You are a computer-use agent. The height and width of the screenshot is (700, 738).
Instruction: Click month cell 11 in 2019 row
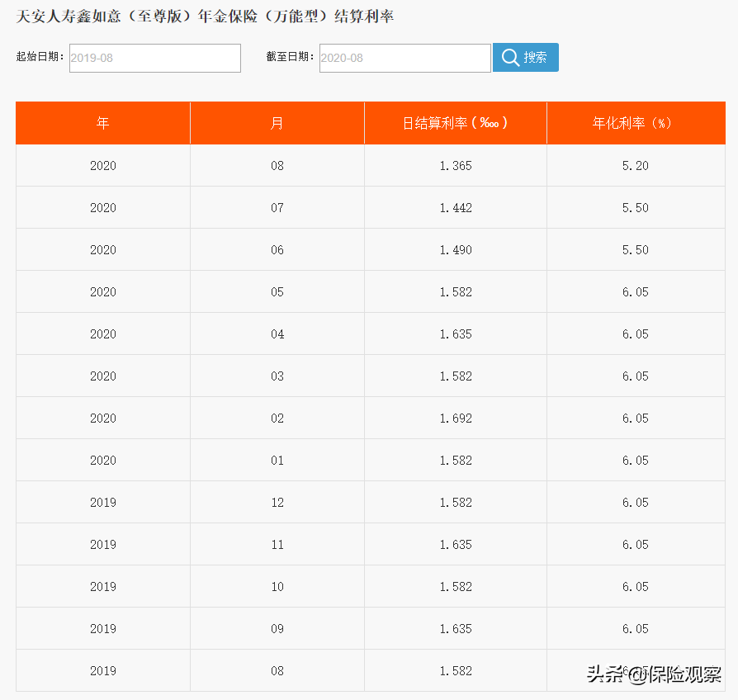277,545
